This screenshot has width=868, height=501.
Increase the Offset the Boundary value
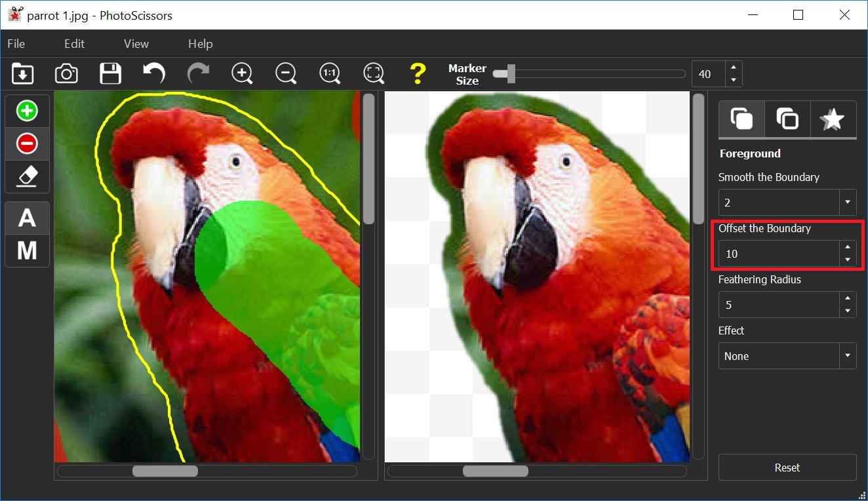tap(848, 247)
